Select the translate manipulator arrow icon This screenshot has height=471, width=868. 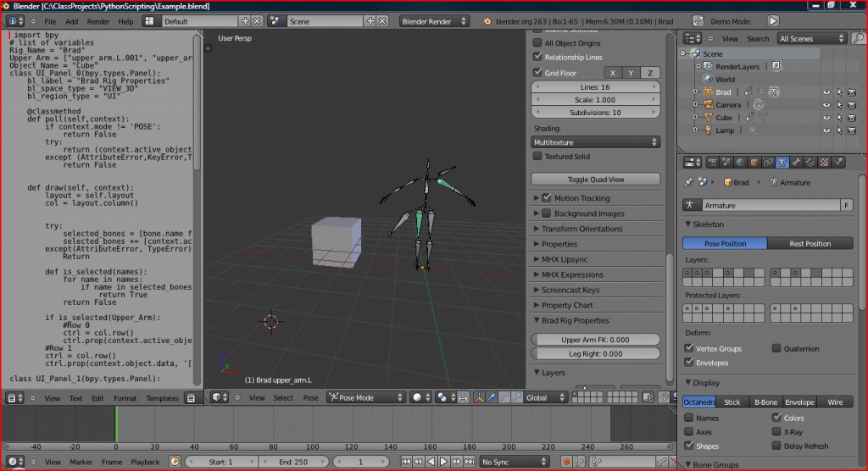point(491,397)
